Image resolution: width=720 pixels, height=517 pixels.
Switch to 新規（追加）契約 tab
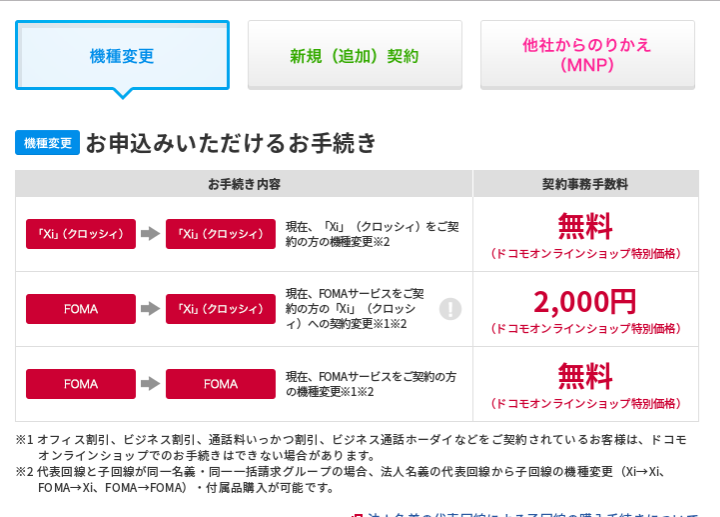point(355,55)
